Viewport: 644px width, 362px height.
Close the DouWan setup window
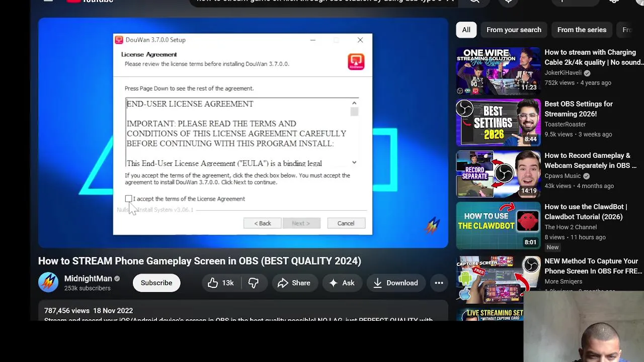click(x=360, y=40)
